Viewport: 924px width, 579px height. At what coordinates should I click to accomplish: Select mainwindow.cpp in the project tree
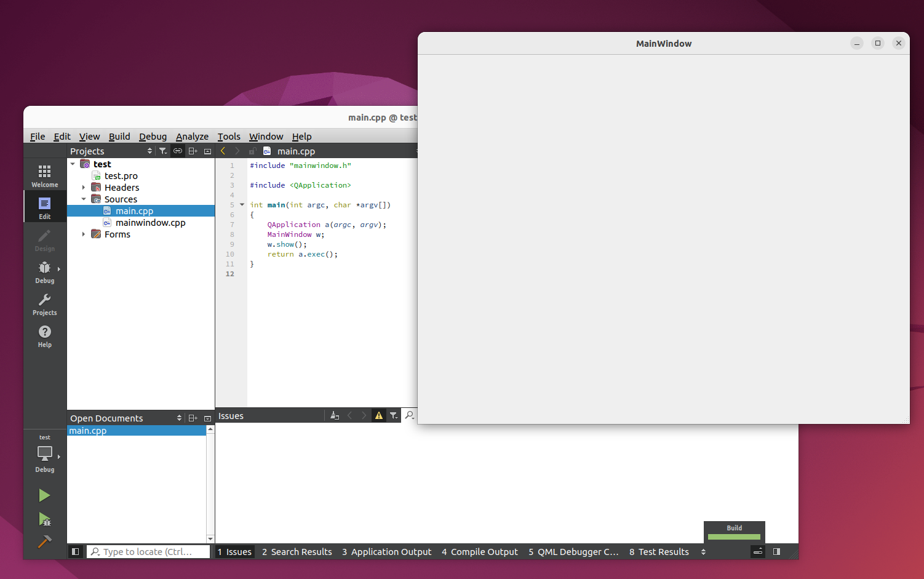pos(150,223)
